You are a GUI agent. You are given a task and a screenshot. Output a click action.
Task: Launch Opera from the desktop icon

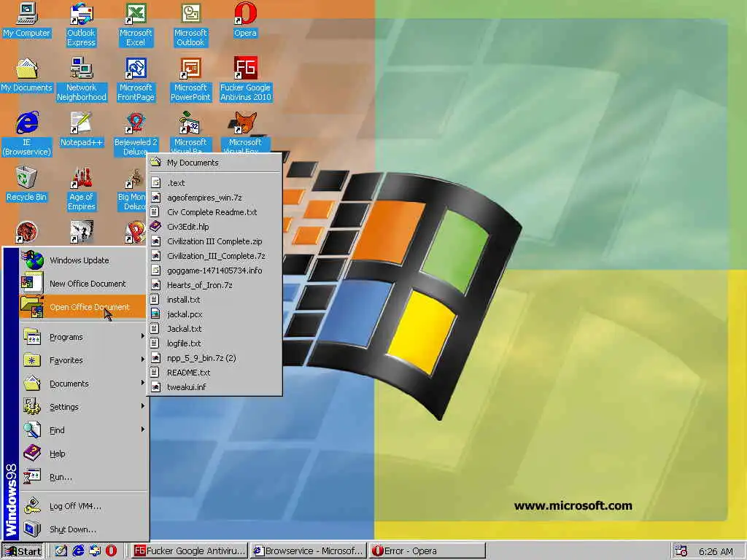click(x=245, y=20)
